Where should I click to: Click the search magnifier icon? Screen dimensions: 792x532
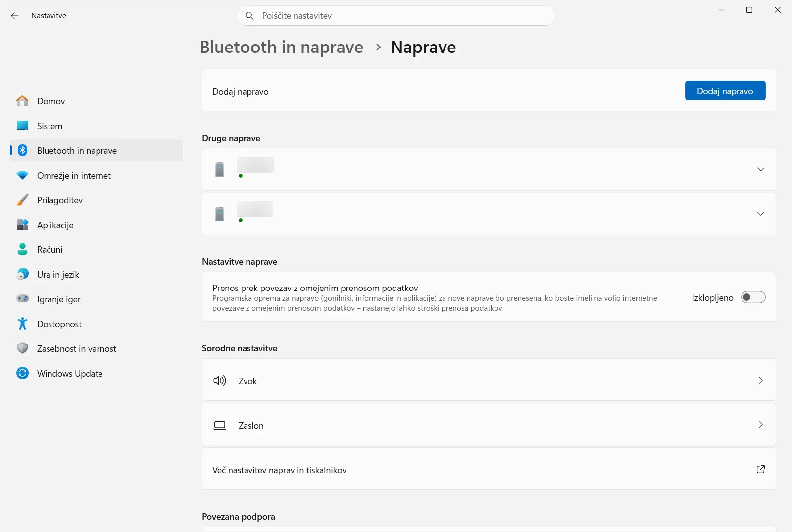point(250,16)
